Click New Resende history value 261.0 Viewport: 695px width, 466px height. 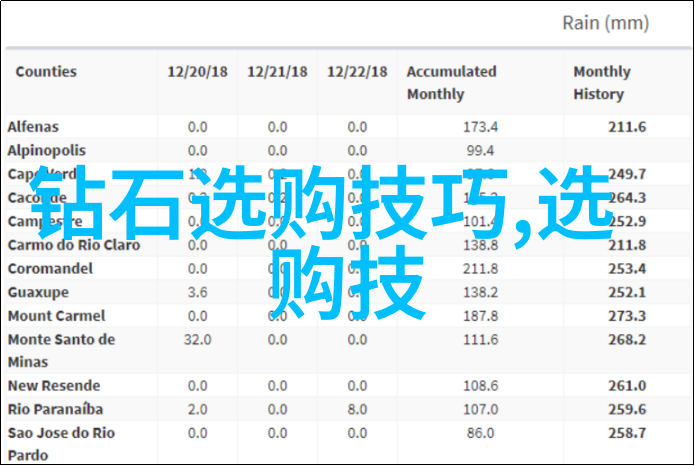point(627,386)
